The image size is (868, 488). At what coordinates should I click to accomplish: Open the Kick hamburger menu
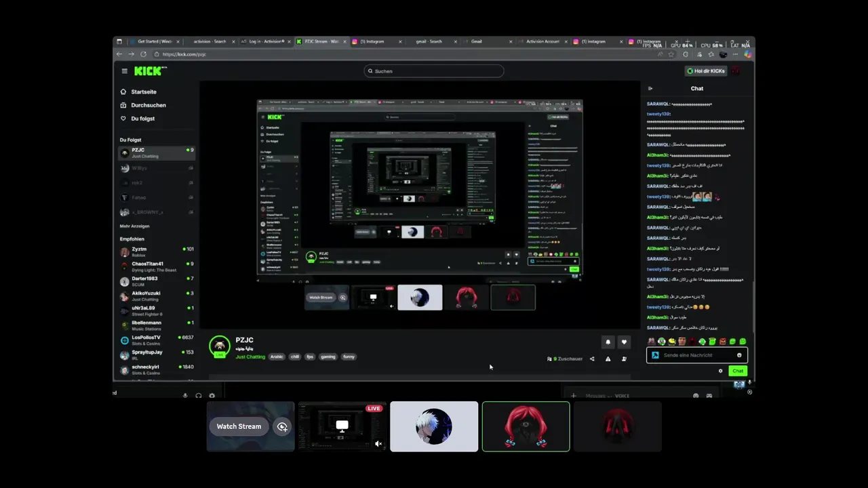pos(124,71)
